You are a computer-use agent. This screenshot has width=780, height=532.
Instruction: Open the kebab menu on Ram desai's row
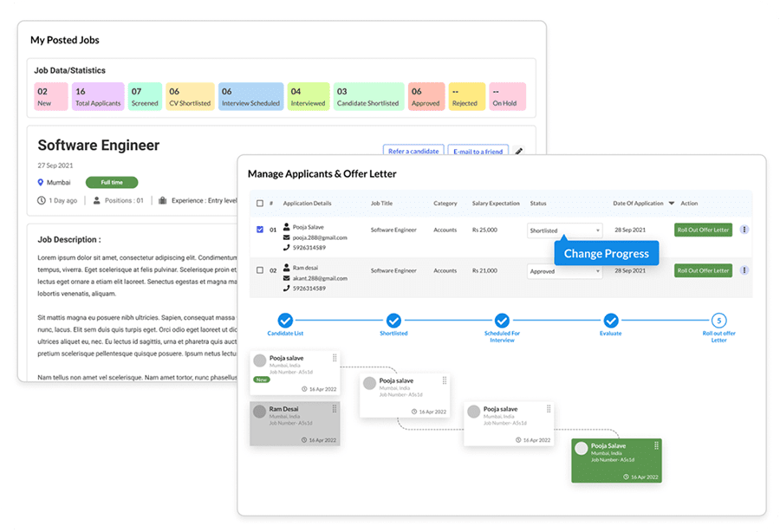tap(744, 270)
